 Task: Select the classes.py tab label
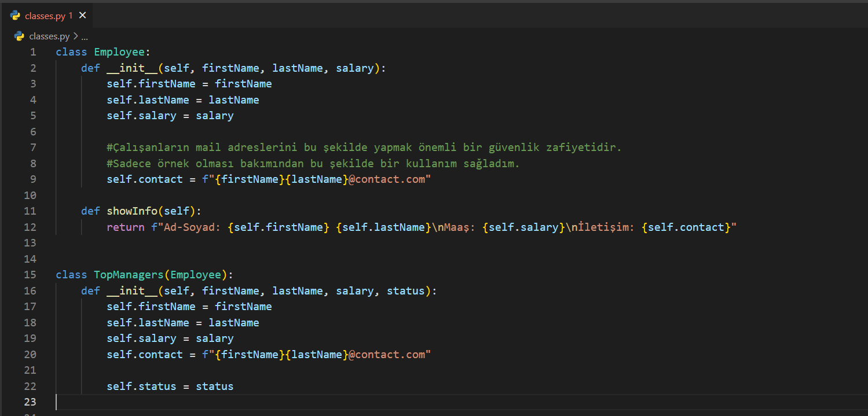point(45,16)
